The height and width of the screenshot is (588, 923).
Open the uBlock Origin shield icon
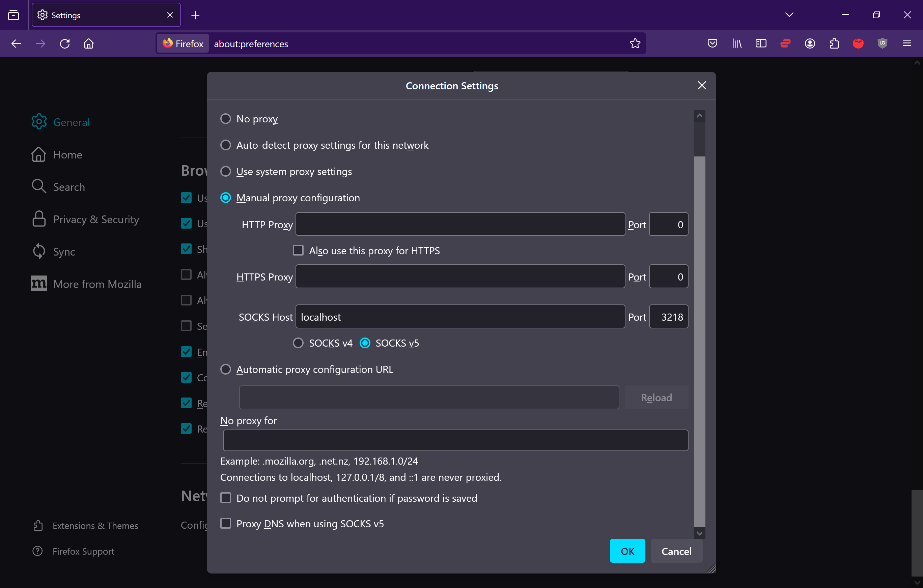(x=883, y=44)
